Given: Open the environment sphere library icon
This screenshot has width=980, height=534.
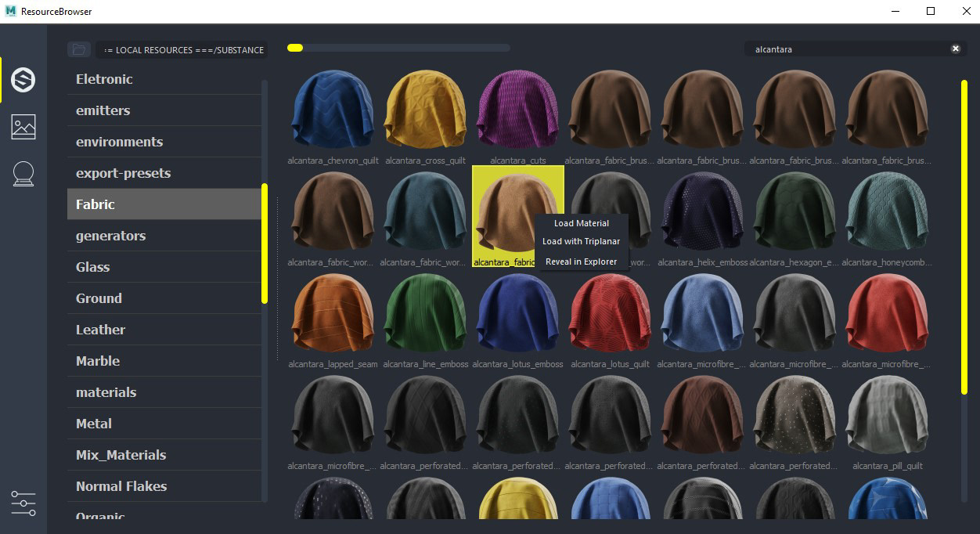Looking at the screenshot, I should 23,174.
